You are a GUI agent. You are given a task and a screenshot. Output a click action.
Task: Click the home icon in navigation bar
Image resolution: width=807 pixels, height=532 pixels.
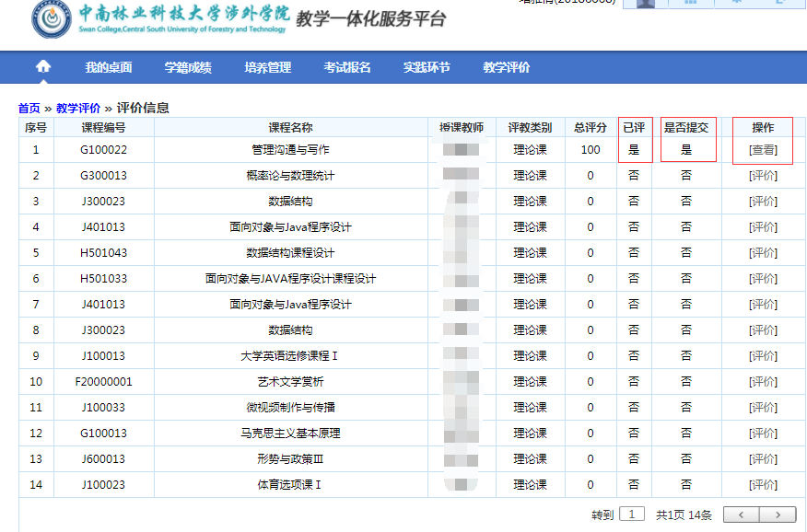(43, 67)
